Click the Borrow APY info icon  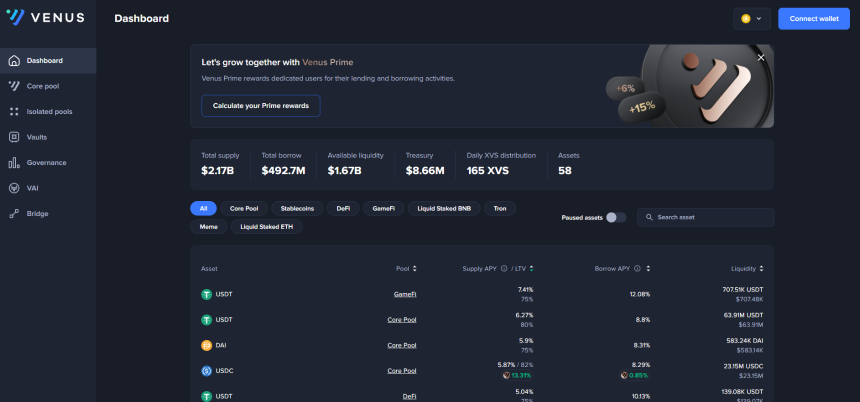[x=637, y=269]
